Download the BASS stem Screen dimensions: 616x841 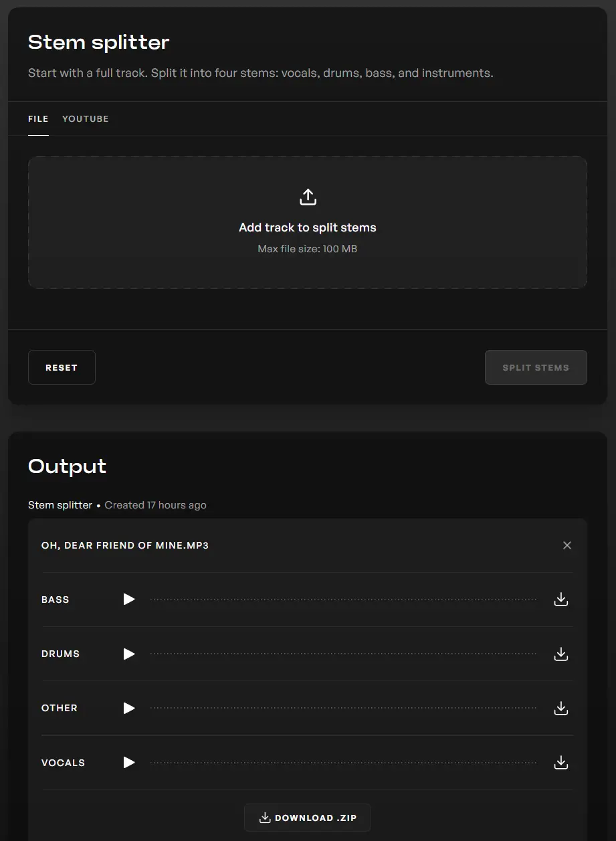click(x=561, y=599)
